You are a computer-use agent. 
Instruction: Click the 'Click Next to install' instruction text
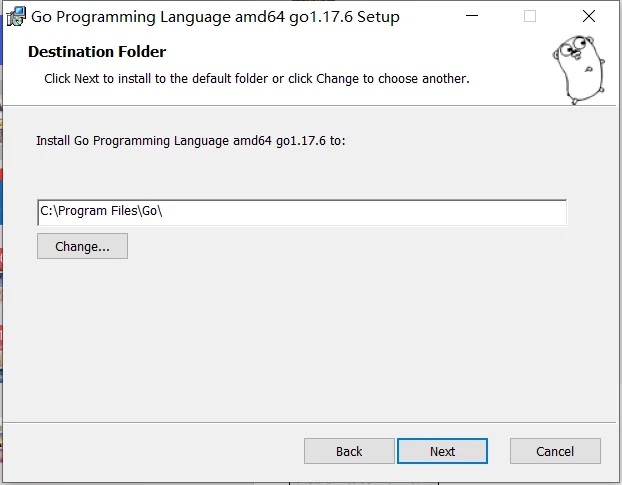[257, 79]
